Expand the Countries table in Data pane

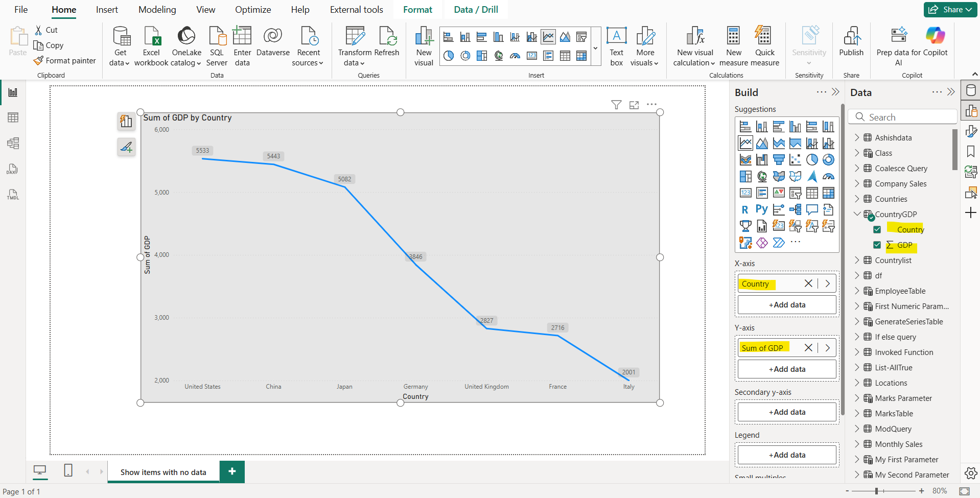[857, 199]
